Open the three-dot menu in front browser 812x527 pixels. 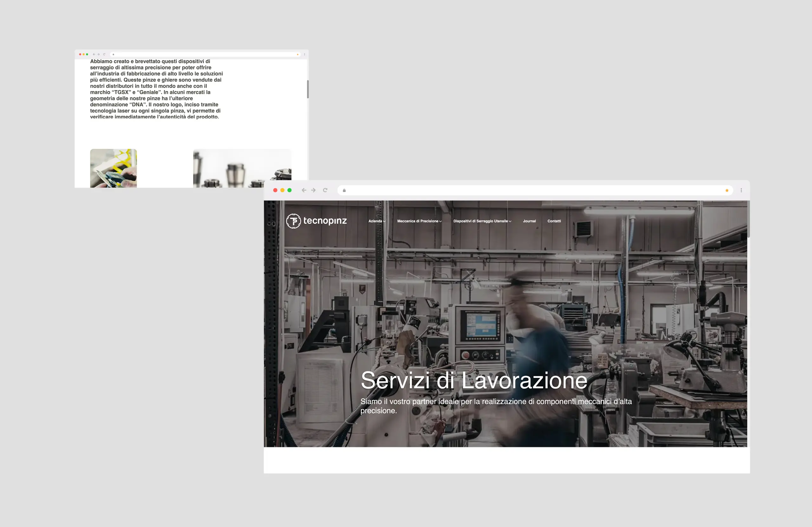point(741,190)
